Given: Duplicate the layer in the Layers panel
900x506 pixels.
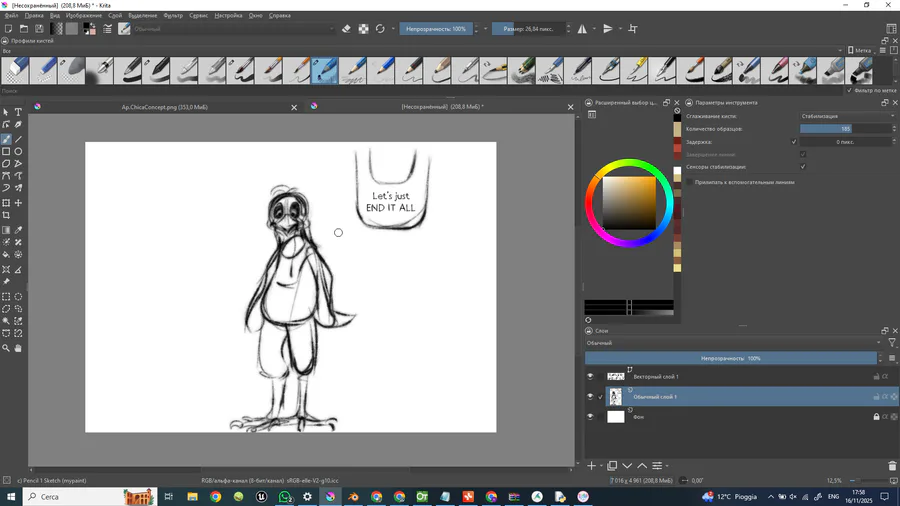Looking at the screenshot, I should 612,466.
